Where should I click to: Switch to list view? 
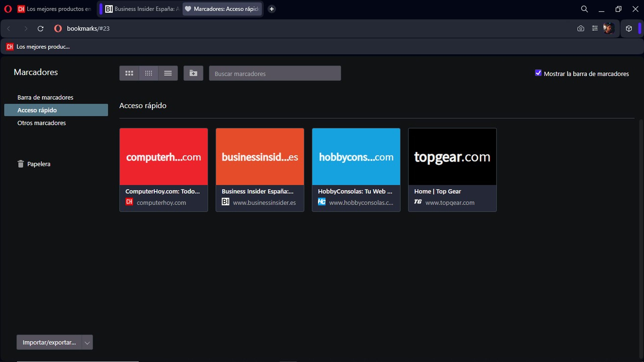point(168,73)
